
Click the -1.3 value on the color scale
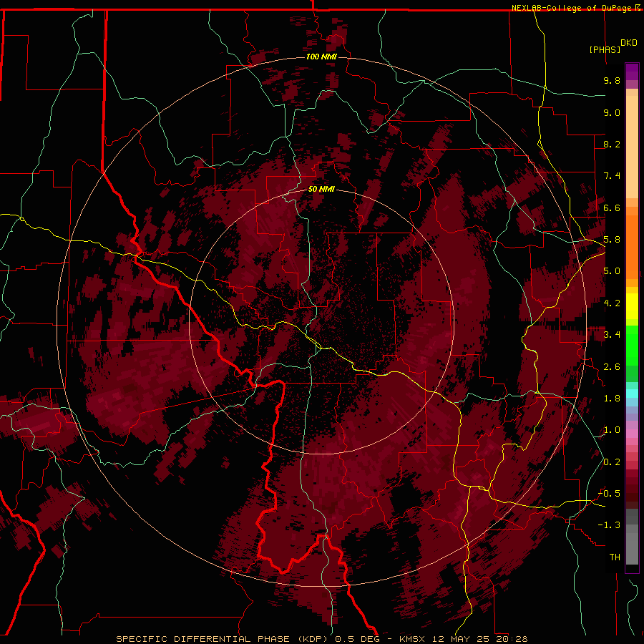[x=609, y=525]
